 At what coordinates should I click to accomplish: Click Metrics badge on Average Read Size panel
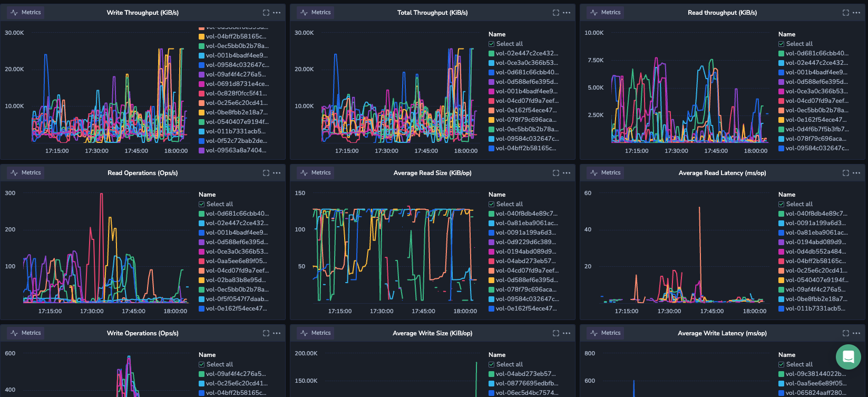pyautogui.click(x=315, y=173)
